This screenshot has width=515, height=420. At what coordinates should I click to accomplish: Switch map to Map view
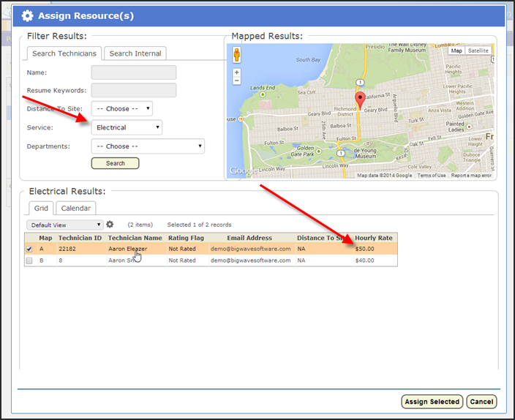tap(456, 50)
